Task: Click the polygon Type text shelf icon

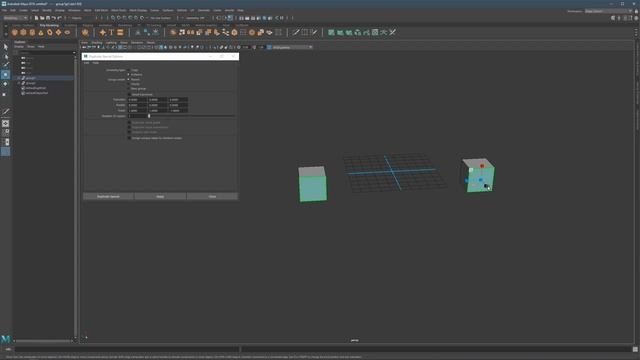Action: click(111, 32)
